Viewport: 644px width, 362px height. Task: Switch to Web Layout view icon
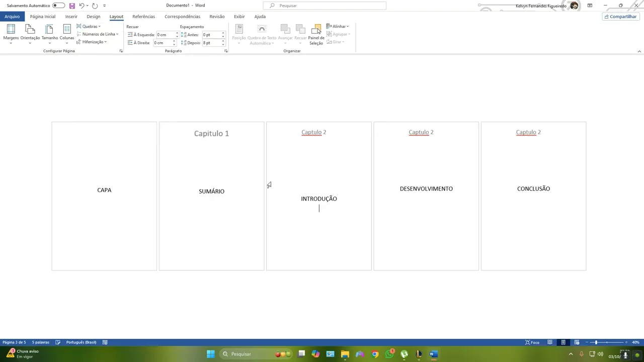point(577,342)
